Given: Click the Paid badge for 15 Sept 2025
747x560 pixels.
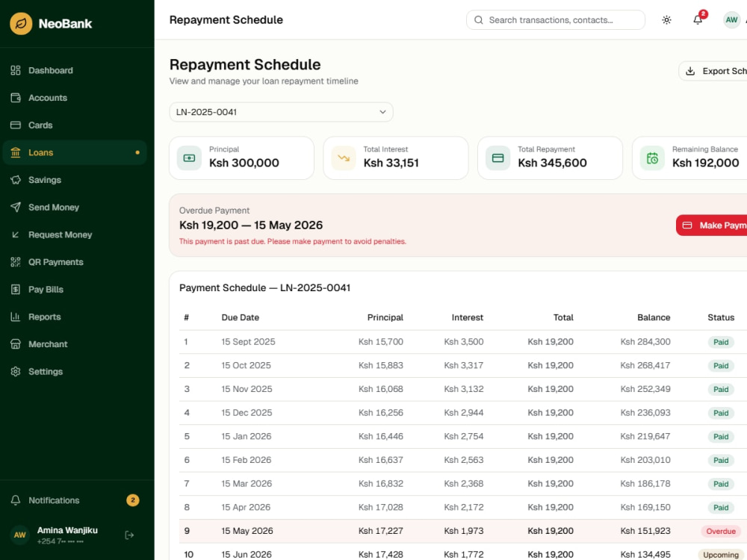Looking at the screenshot, I should 721,342.
